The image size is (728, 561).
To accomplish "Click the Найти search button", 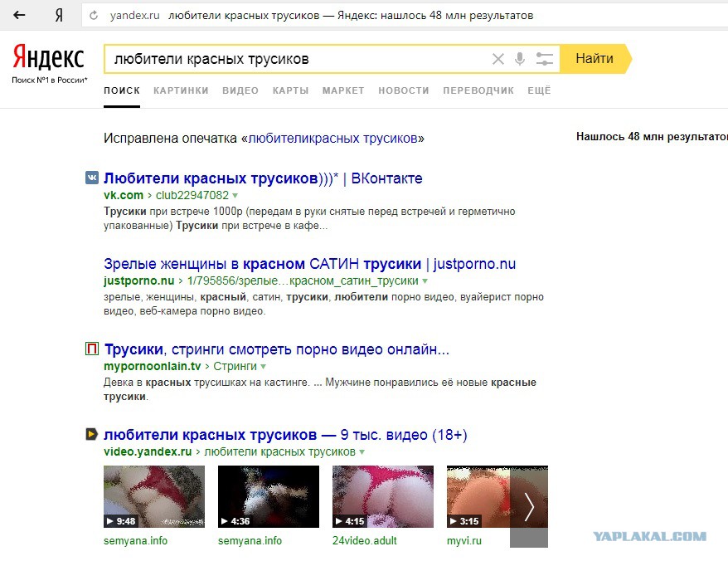I will click(x=595, y=59).
